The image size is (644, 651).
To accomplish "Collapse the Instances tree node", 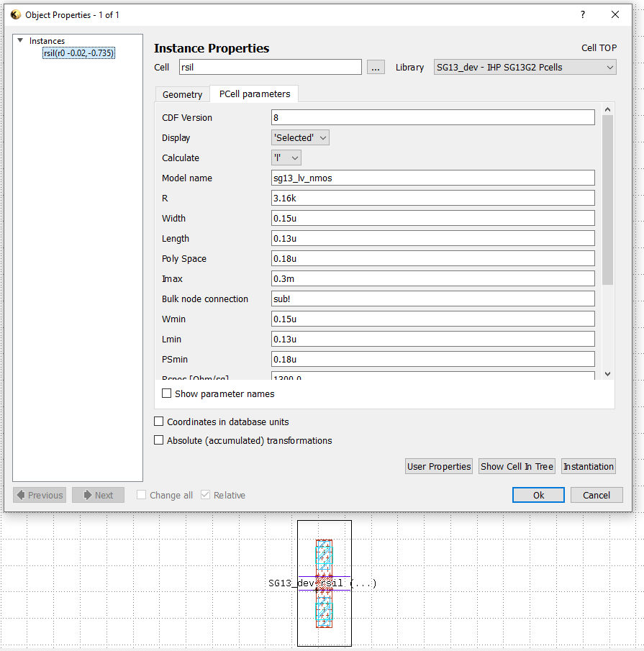I will pyautogui.click(x=20, y=40).
